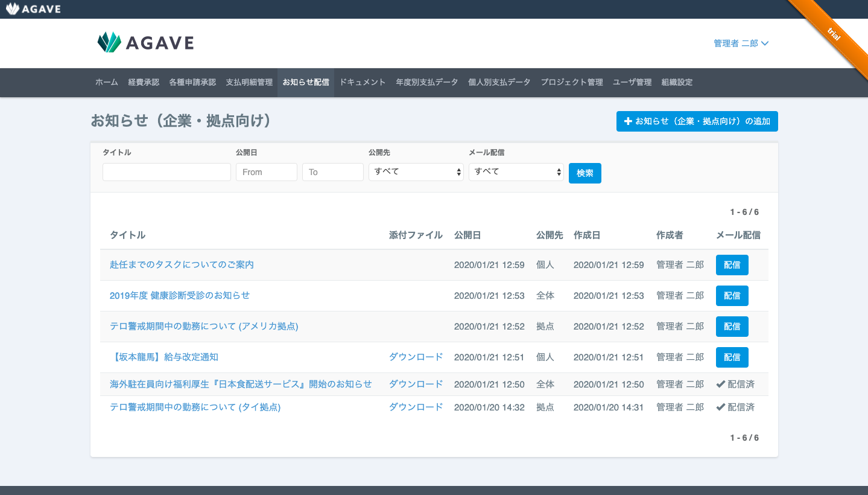Download attachment for タイ拠点 notice
The image size is (868, 495).
(x=416, y=407)
